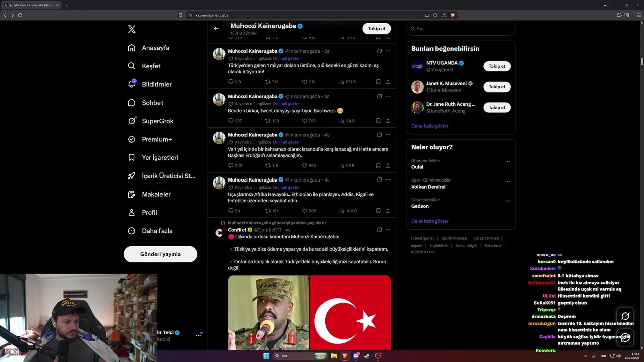Open more menu on Conflict retweet
The image size is (644, 362).
tap(388, 230)
